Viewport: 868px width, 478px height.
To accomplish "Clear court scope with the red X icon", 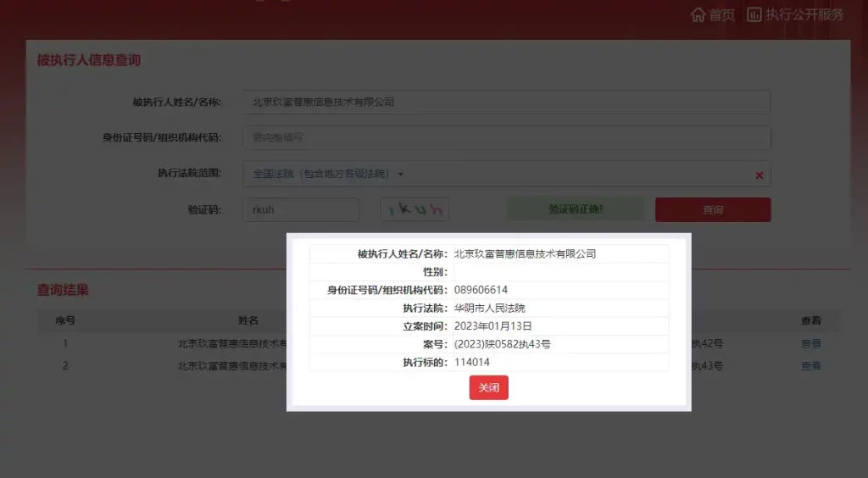I will (759, 175).
